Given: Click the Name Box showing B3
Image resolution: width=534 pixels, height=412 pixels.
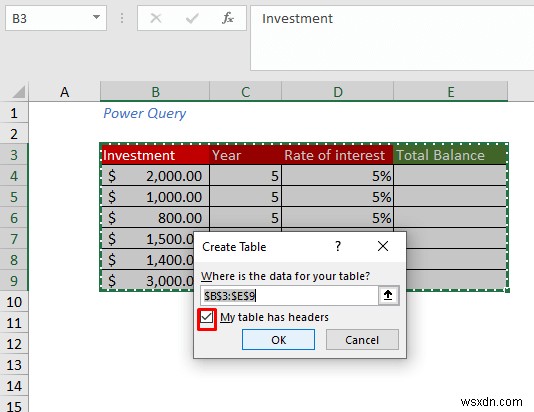Looking at the screenshot, I should pos(48,18).
